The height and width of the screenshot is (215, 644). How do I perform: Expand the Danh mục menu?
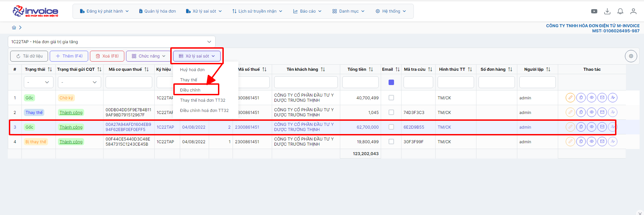point(348,11)
